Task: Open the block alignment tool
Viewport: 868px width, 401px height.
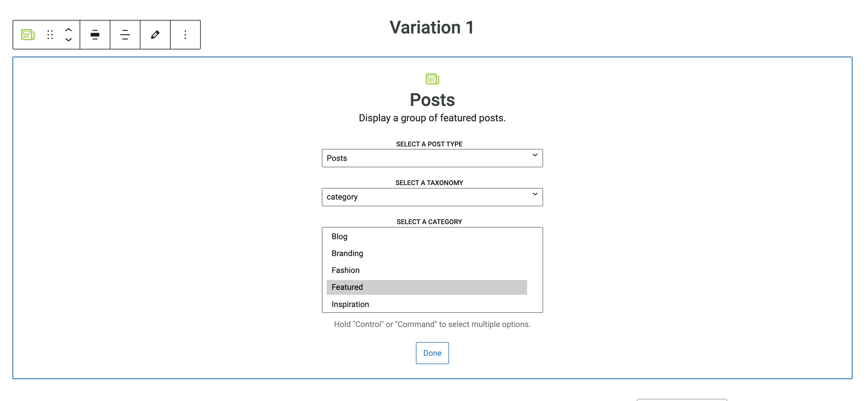Action: coord(95,35)
